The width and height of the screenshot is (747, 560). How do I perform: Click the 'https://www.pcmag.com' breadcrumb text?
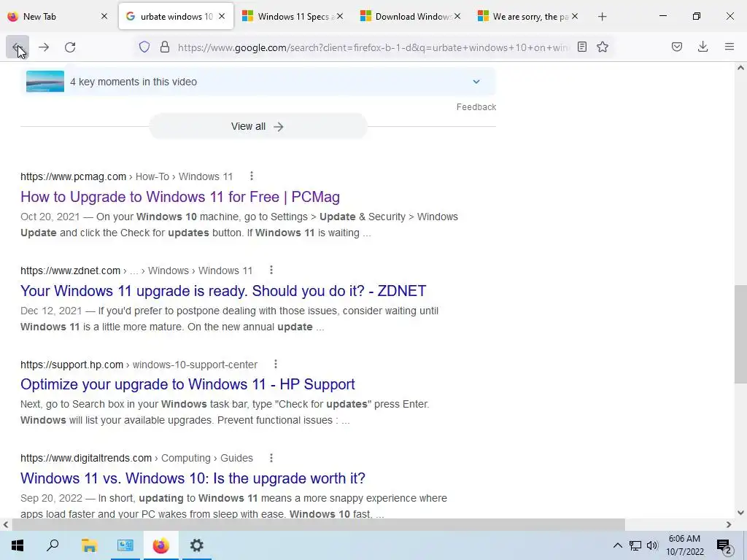tap(74, 176)
